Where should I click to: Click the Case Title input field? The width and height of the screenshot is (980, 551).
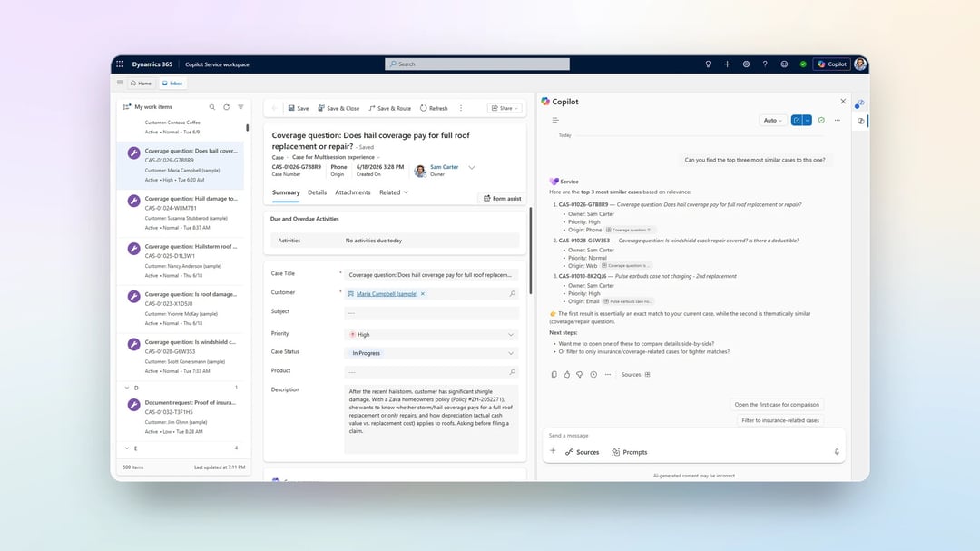pyautogui.click(x=431, y=274)
